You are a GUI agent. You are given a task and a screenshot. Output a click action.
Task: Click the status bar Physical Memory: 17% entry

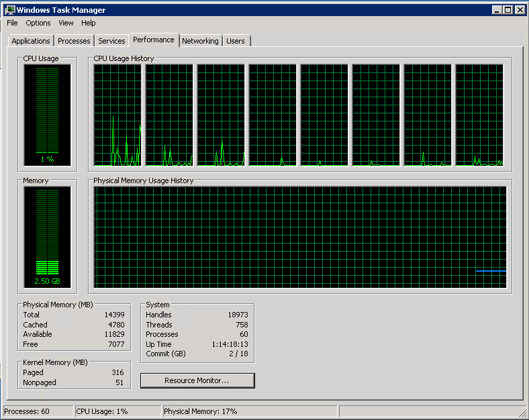coord(250,411)
